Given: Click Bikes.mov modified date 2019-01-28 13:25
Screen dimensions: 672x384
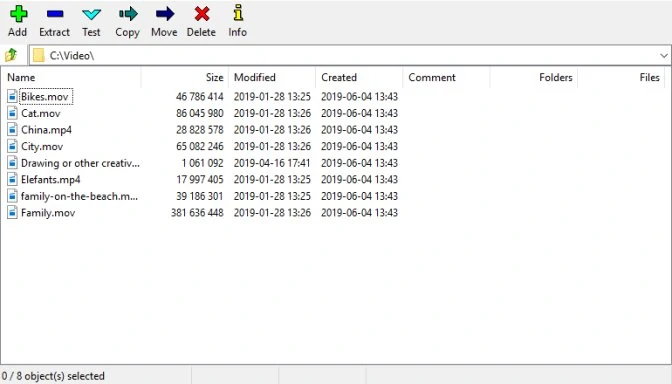Looking at the screenshot, I should pyautogui.click(x=272, y=97).
